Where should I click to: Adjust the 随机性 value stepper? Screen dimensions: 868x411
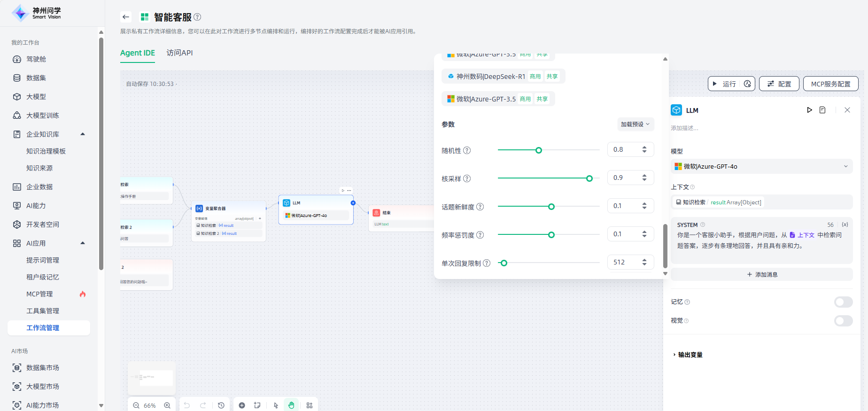tap(644, 149)
